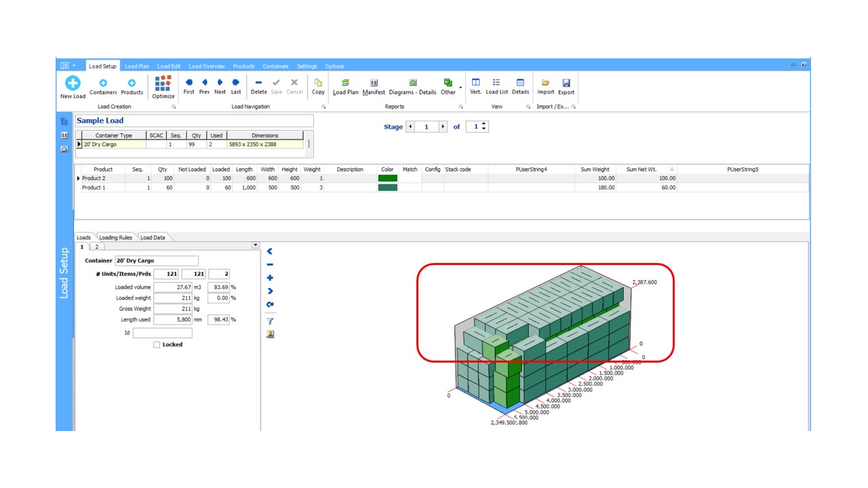
Task: Delete the current load
Action: [258, 87]
